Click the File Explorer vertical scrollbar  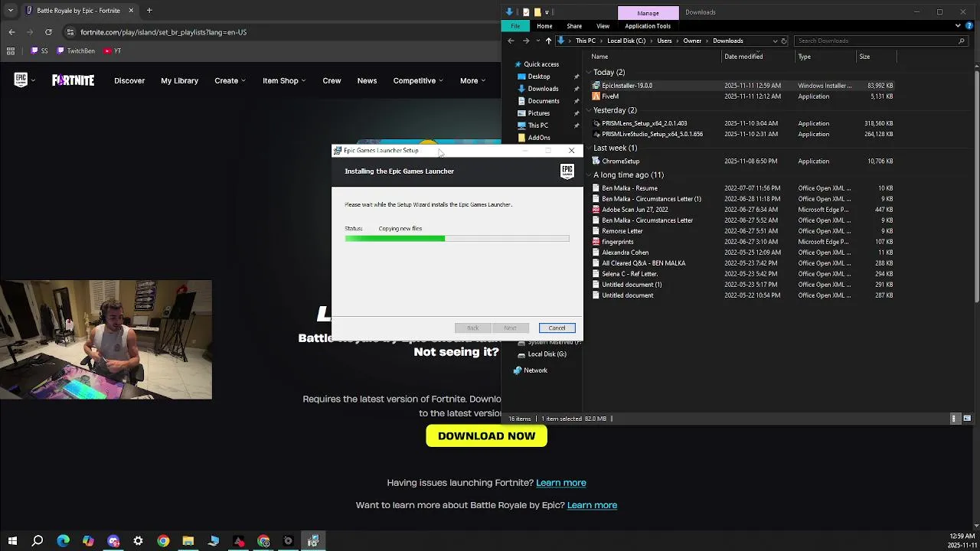[x=976, y=184]
